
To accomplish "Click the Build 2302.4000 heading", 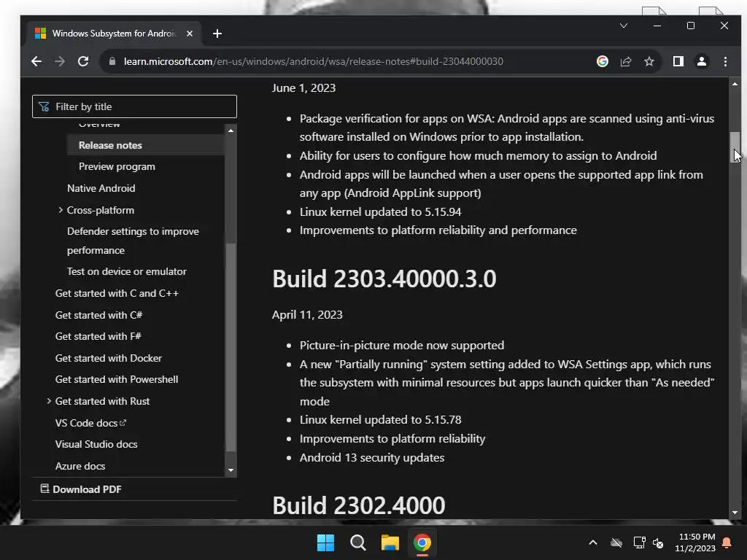I will point(359,505).
